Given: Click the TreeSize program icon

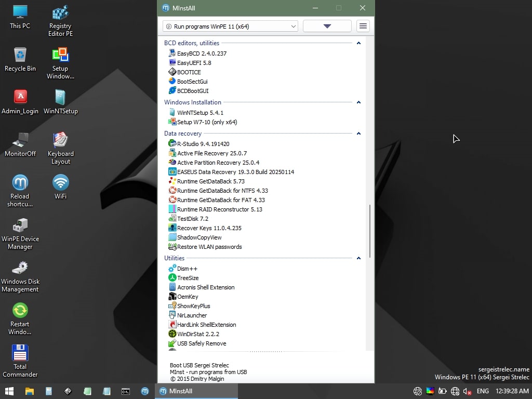Looking at the screenshot, I should [172, 277].
